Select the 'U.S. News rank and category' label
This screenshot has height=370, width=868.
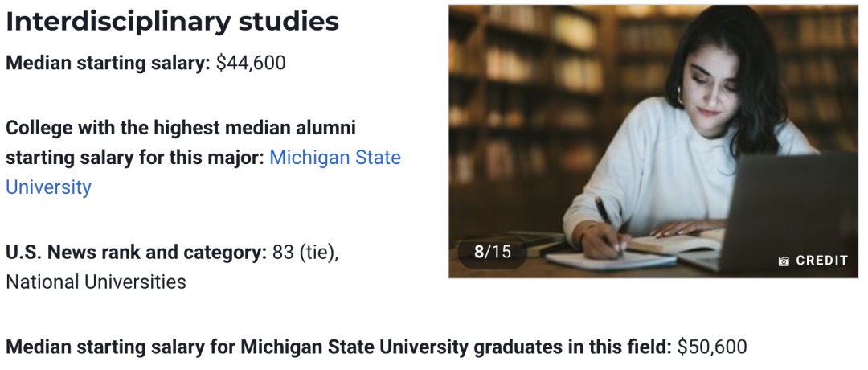(x=137, y=253)
